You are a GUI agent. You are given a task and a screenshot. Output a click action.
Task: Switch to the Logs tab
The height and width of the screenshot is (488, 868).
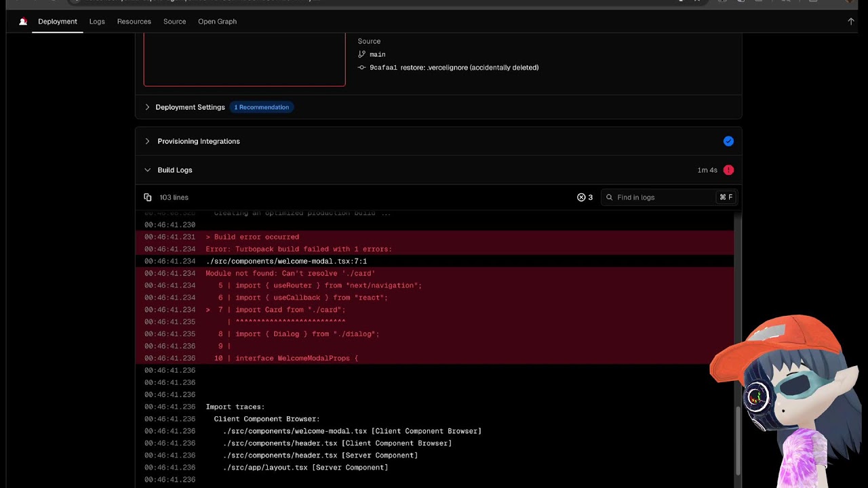[97, 22]
